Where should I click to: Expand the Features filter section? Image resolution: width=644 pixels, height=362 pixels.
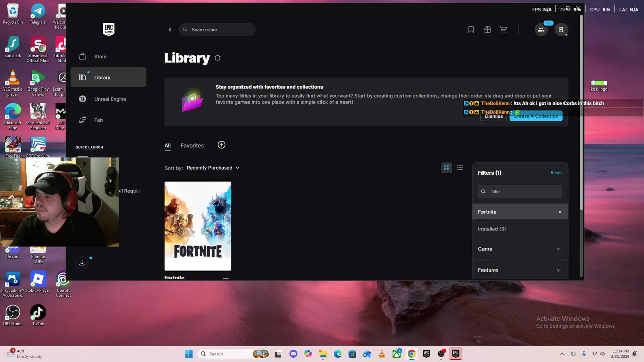520,270
